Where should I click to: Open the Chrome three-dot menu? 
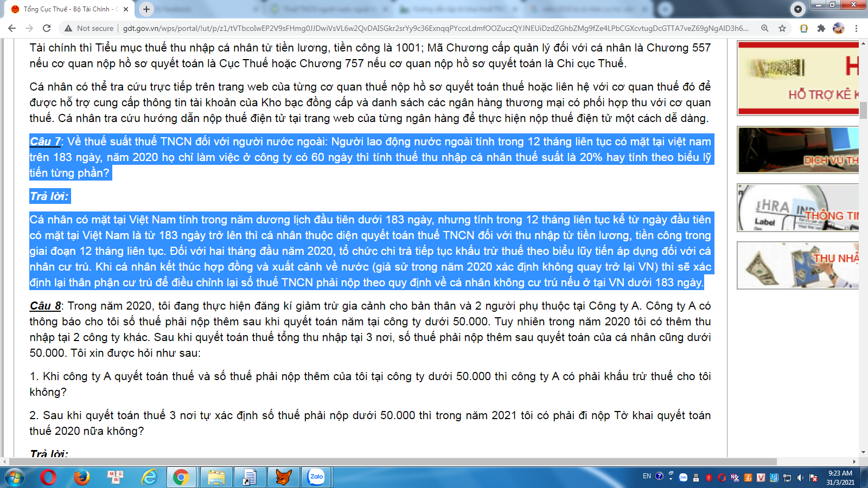tap(856, 28)
